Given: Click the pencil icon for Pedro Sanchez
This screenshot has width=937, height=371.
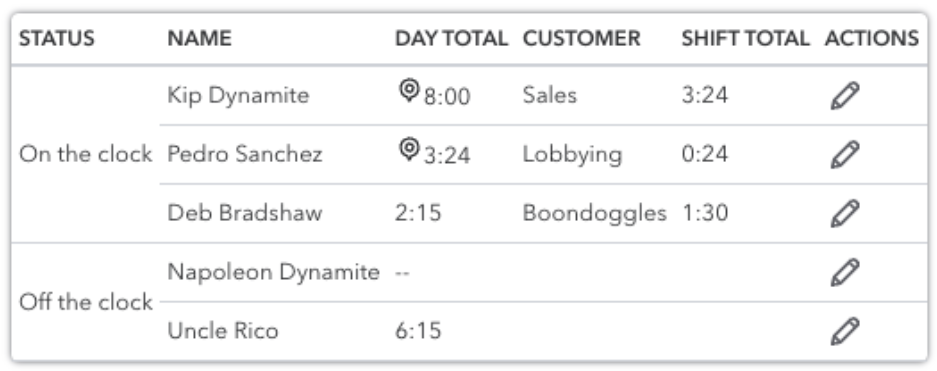Looking at the screenshot, I should pos(845,155).
